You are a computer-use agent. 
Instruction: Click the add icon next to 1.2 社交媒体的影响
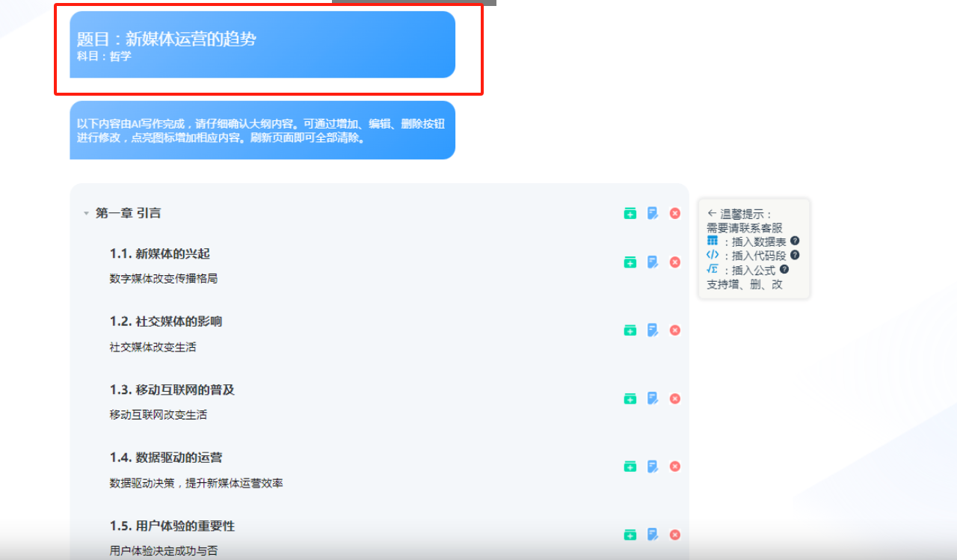pyautogui.click(x=630, y=330)
